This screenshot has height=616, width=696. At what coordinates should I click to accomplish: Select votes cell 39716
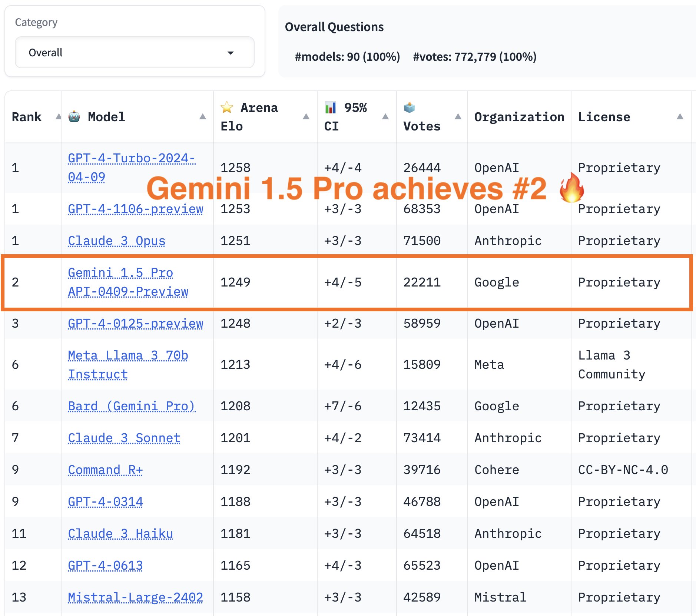[422, 470]
